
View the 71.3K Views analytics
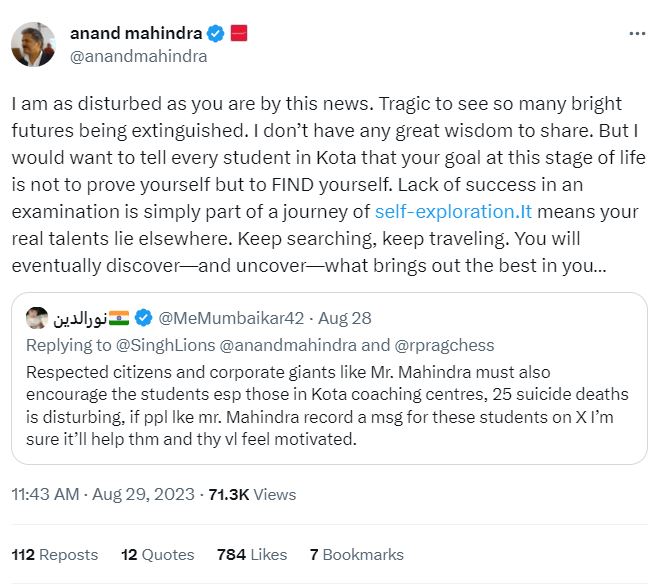pyautogui.click(x=264, y=494)
